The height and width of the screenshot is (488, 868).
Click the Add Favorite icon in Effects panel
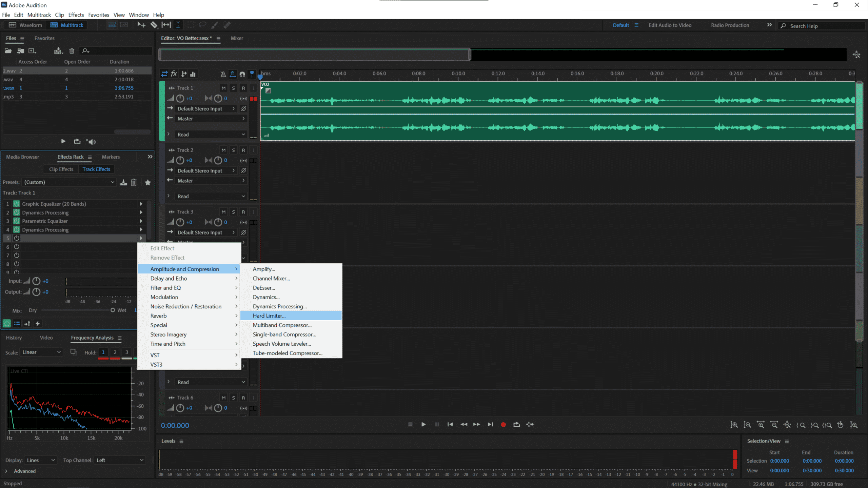pyautogui.click(x=148, y=182)
